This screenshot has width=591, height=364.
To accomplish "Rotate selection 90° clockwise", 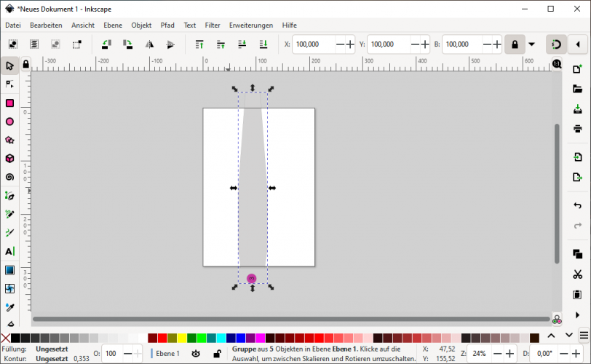I will [x=128, y=44].
